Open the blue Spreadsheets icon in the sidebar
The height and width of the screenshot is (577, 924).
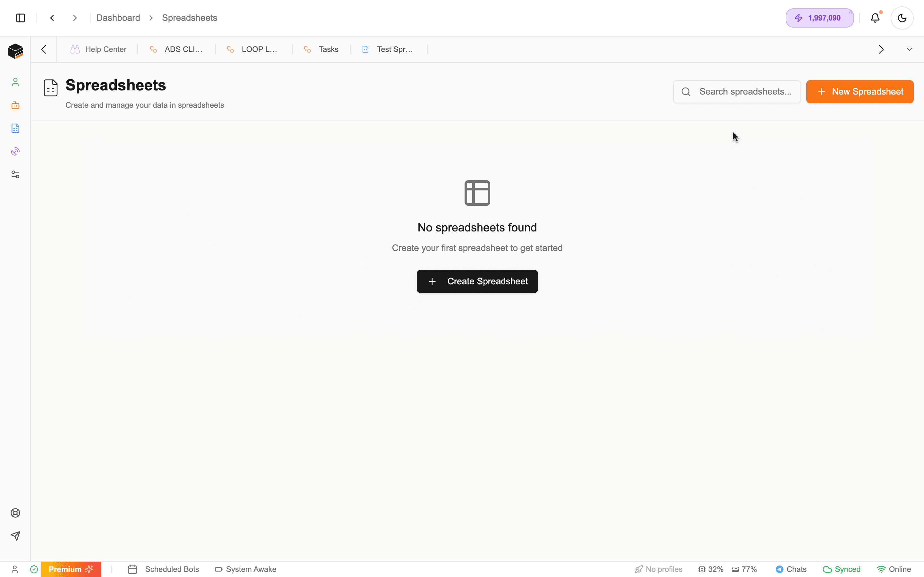click(x=15, y=128)
